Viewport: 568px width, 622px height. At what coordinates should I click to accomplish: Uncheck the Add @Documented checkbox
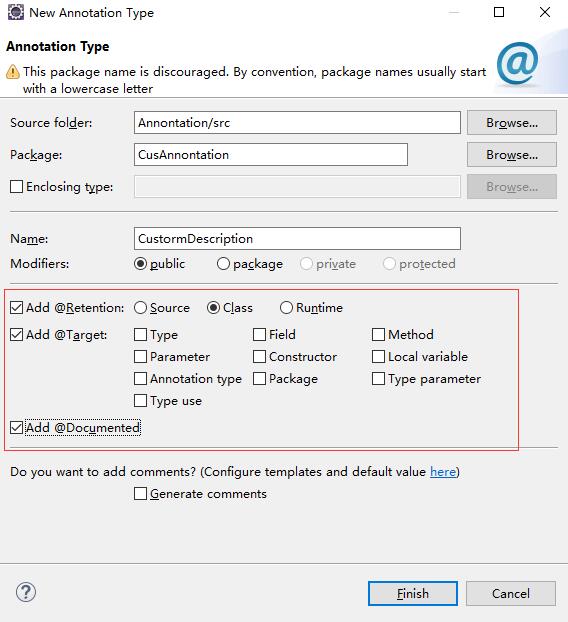pos(16,428)
